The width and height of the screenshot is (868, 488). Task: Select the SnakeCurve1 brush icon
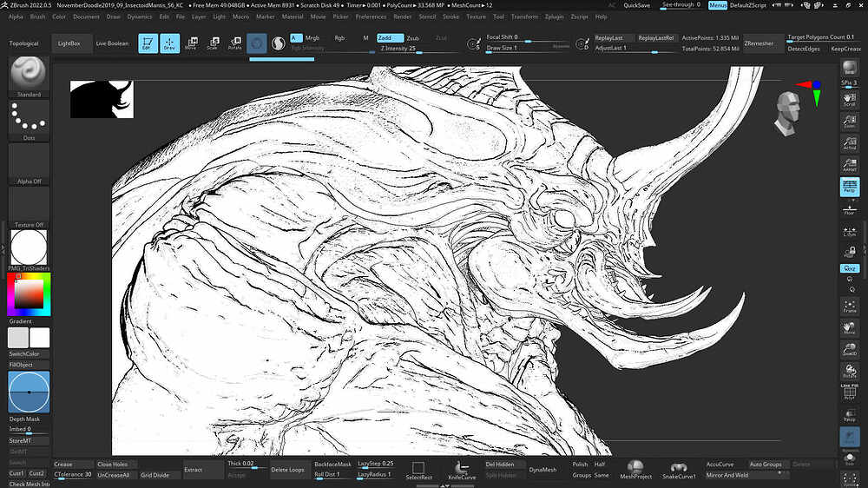click(679, 470)
